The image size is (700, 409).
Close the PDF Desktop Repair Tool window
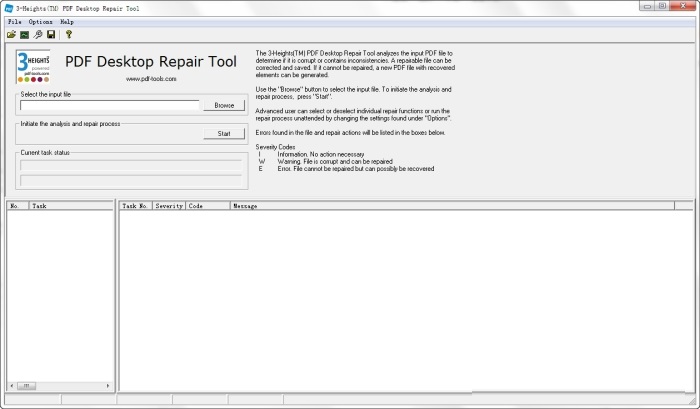tap(683, 6)
